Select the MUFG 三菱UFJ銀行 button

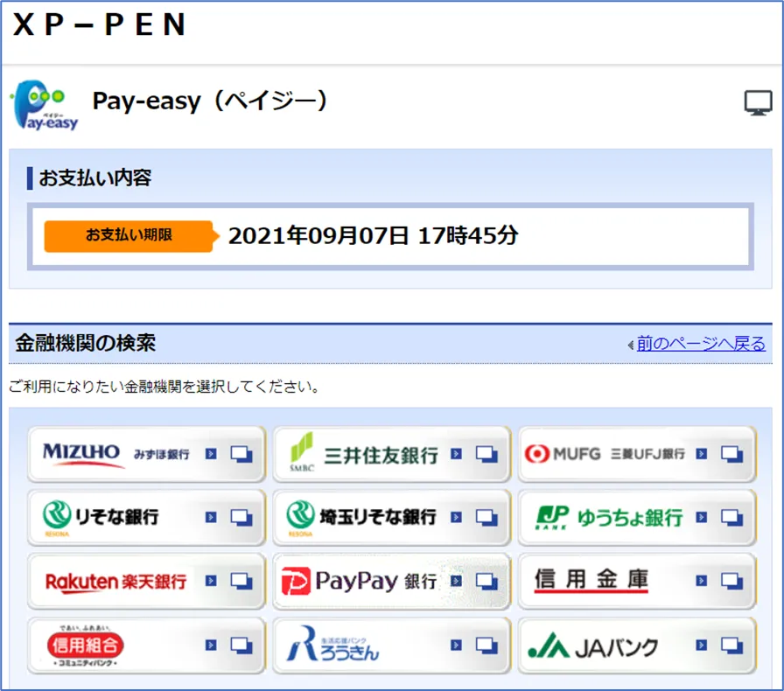[636, 454]
